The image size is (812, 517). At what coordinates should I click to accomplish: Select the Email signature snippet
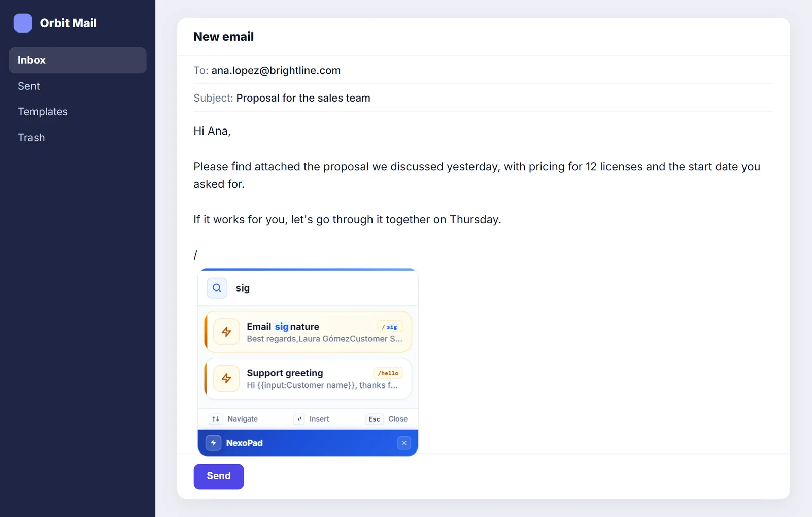(308, 332)
